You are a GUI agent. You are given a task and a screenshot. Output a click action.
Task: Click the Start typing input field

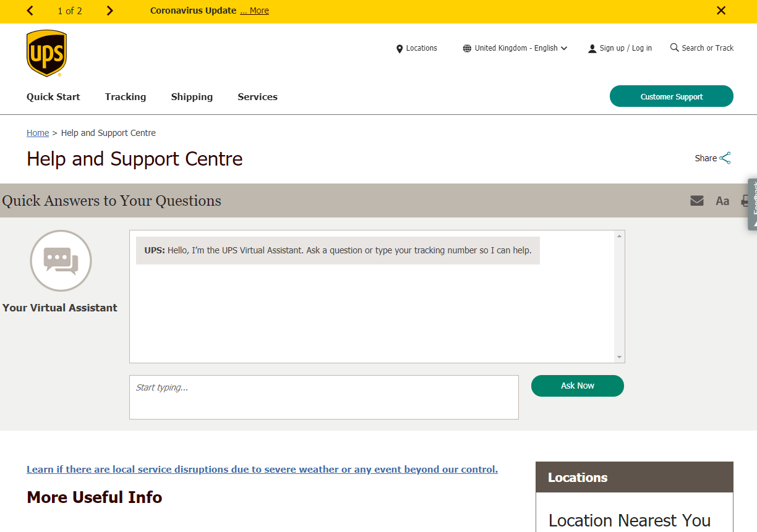(x=323, y=397)
